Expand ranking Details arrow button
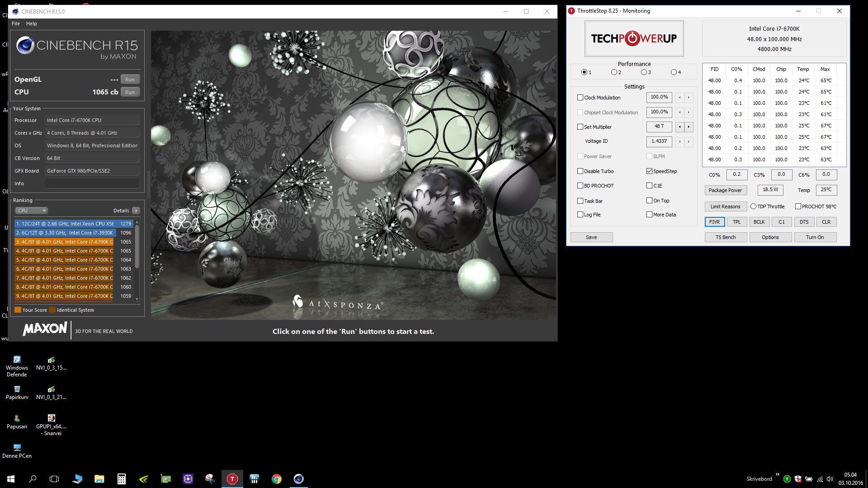The height and width of the screenshot is (488, 868). [x=136, y=211]
